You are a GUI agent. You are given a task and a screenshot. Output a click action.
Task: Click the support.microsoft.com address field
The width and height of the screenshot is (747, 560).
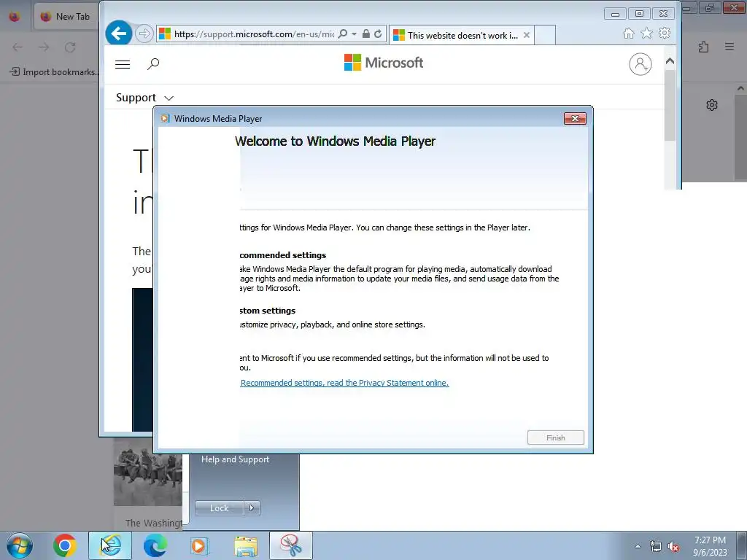click(x=253, y=34)
